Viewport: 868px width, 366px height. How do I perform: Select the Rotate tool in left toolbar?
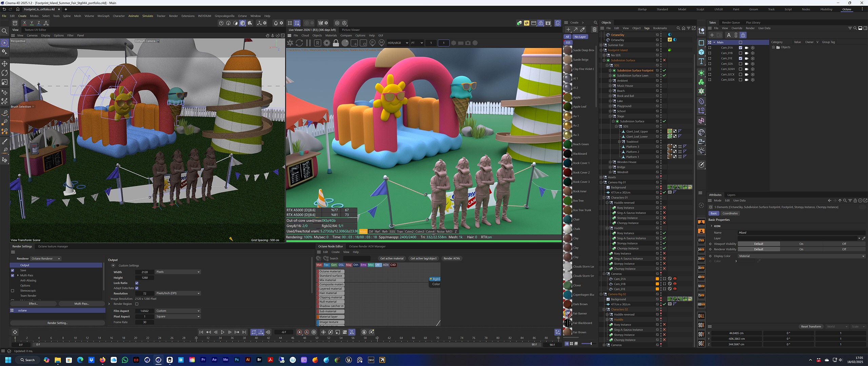pos(5,73)
